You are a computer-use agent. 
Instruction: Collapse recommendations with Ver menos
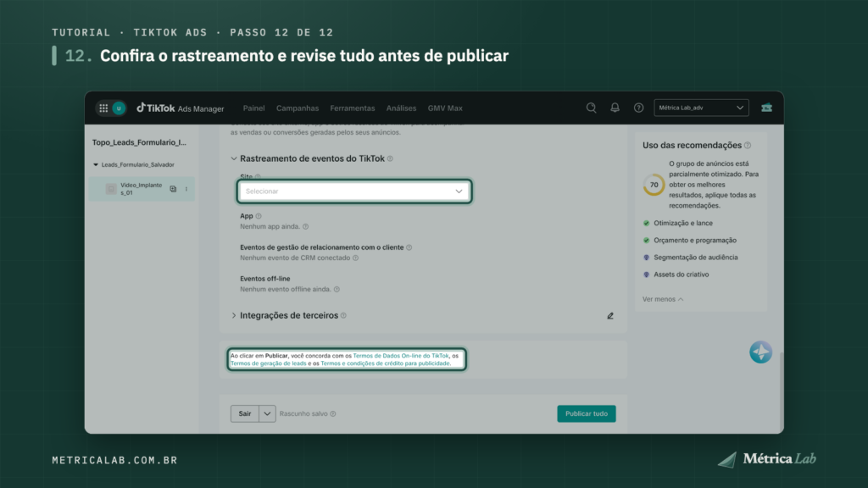[x=663, y=299]
